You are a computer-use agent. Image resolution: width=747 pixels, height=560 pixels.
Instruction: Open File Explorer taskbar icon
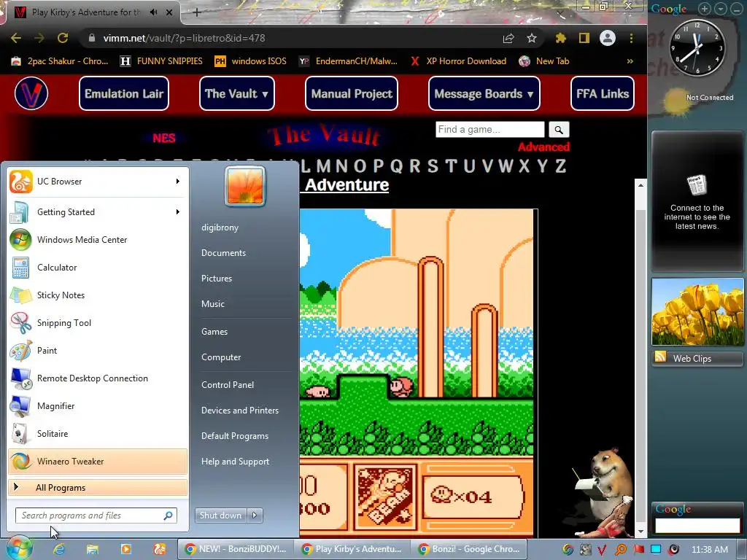93,549
